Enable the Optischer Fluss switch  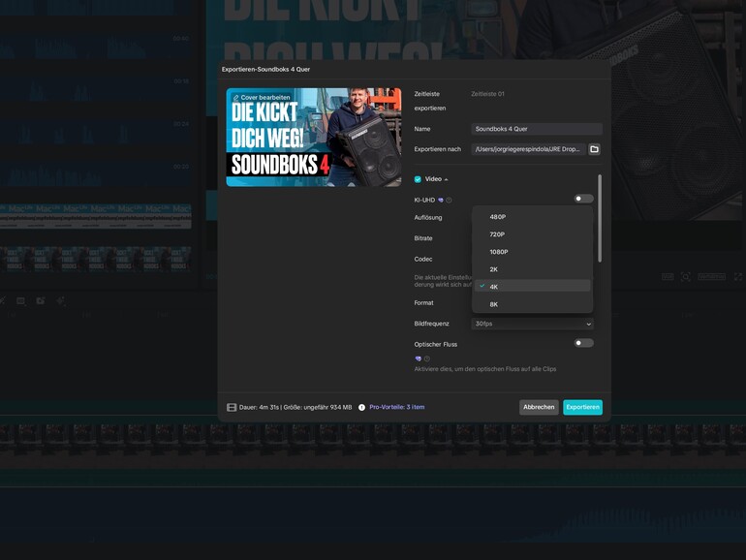click(583, 343)
